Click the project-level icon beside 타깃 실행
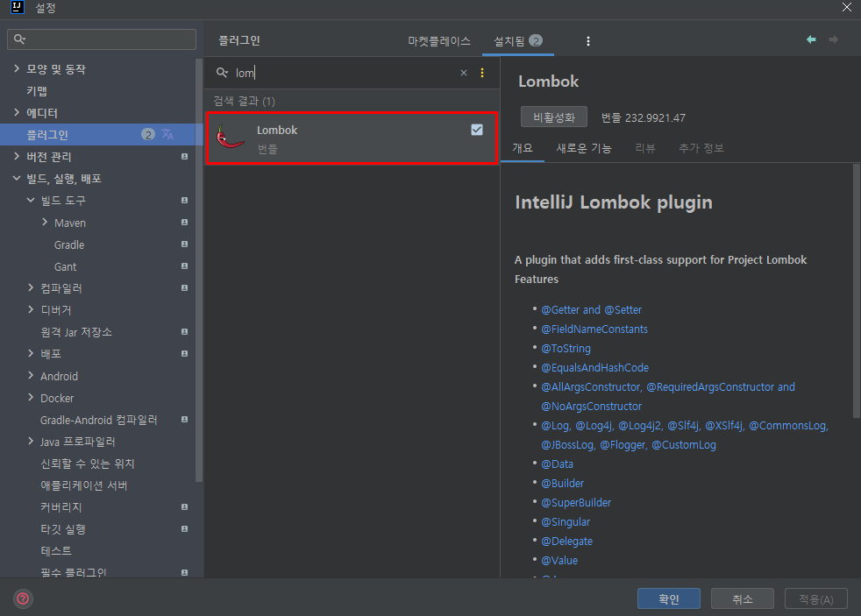This screenshot has width=861, height=616. click(x=184, y=528)
